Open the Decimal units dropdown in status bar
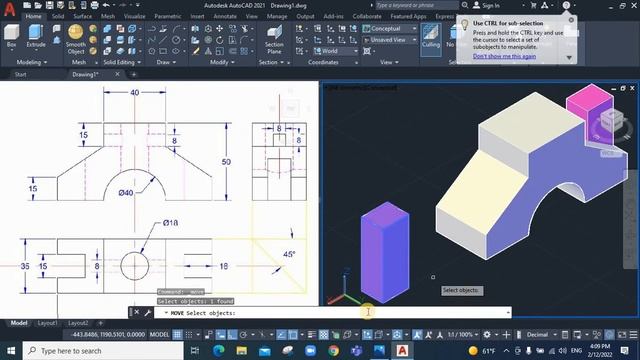Viewport: 640px width, 360px height. (541, 335)
